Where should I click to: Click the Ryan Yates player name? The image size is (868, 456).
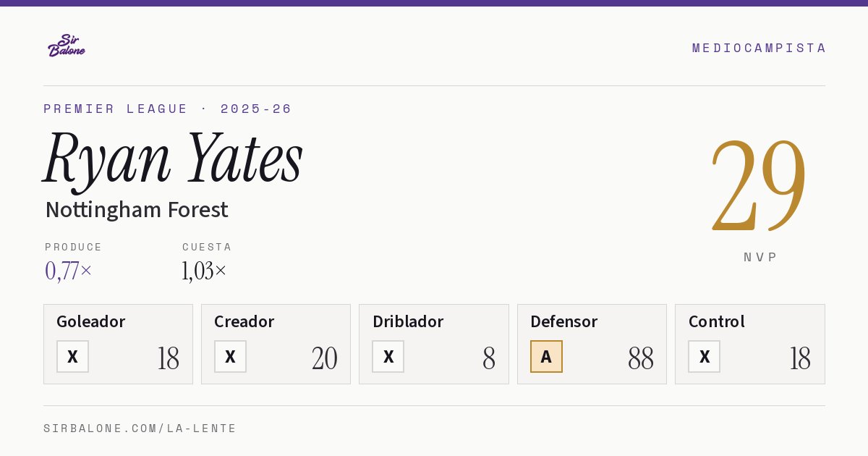[x=173, y=158]
